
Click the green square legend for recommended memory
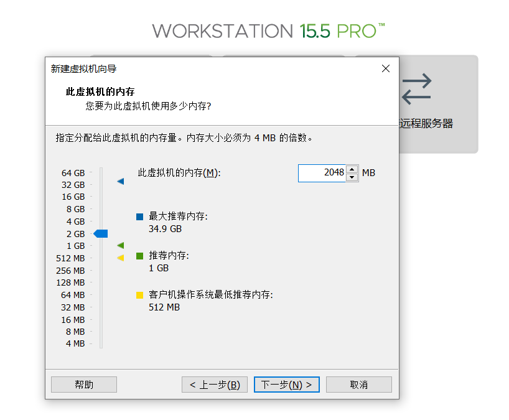139,256
